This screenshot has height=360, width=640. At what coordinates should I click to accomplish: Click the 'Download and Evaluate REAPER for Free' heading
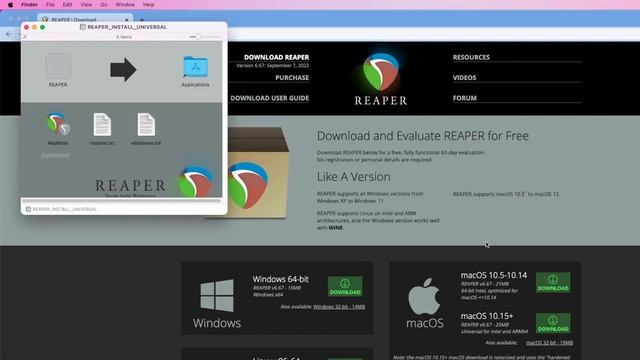point(422,136)
